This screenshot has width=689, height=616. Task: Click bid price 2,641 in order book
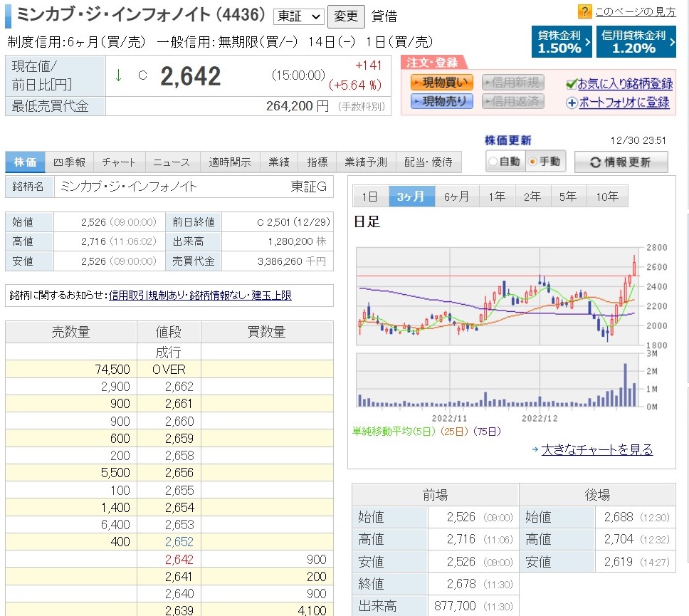179,576
